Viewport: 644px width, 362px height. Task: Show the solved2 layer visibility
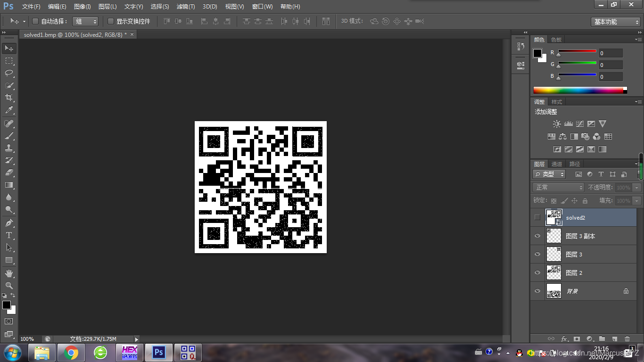coord(537,217)
